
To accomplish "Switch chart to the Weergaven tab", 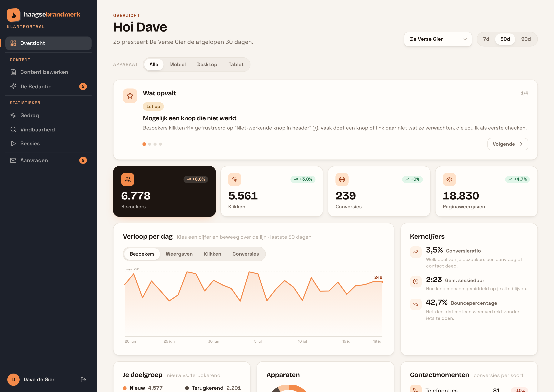I will tap(179, 254).
